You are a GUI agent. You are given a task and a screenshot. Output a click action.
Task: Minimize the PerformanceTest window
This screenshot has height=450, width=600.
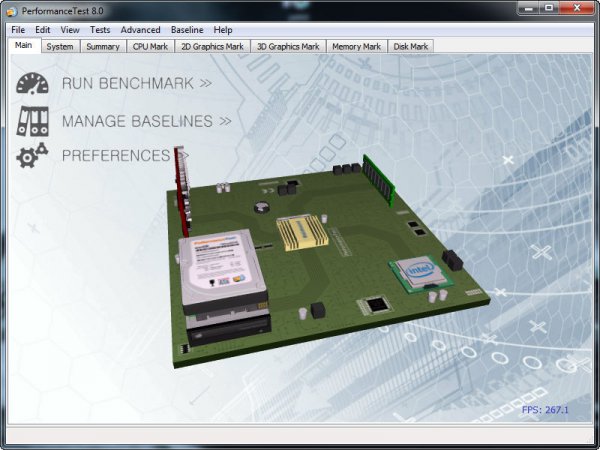529,8
